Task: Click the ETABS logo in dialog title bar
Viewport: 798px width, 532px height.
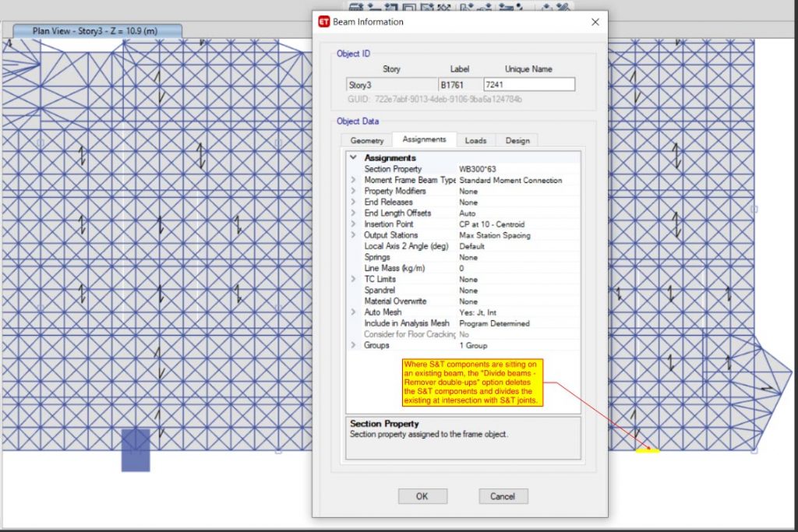Action: (x=324, y=22)
